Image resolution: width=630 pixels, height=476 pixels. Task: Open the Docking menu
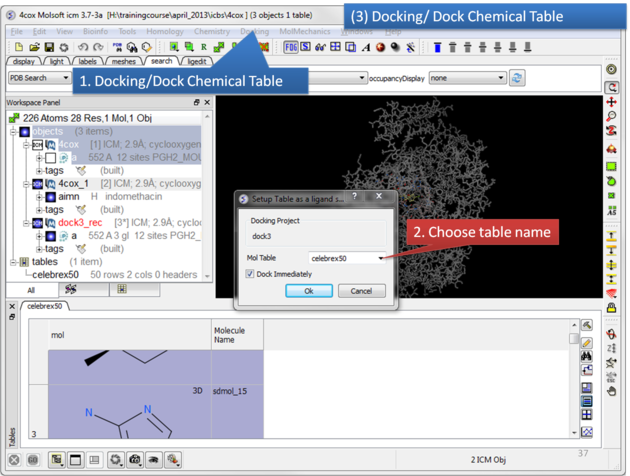point(254,32)
